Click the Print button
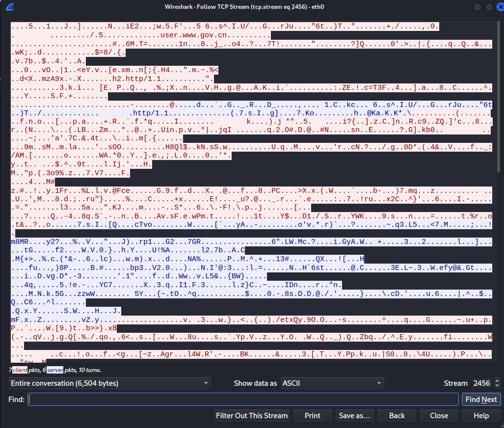 [x=313, y=415]
